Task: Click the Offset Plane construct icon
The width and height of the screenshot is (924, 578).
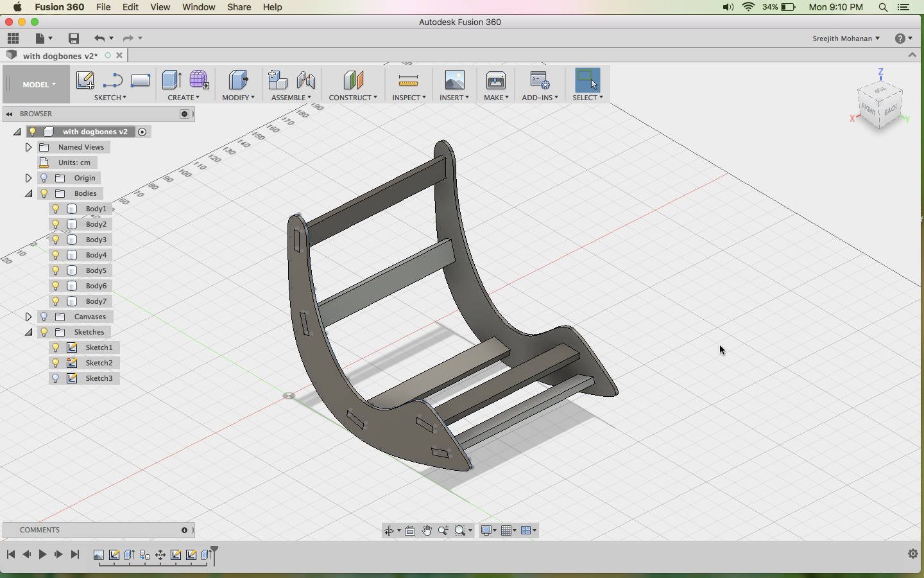Action: click(353, 80)
